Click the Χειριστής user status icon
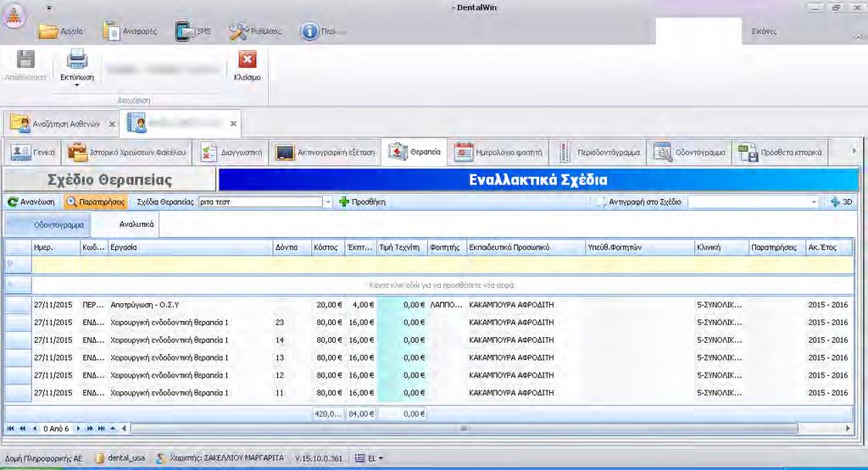 pos(160,458)
